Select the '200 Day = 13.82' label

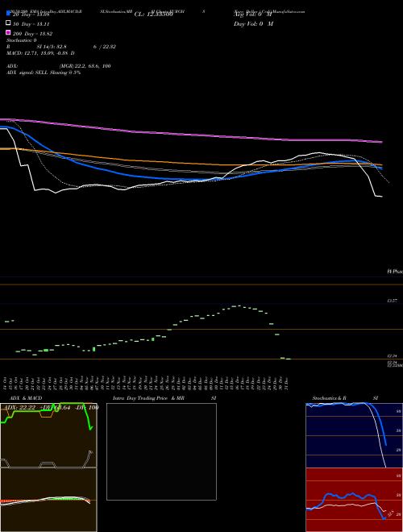32,34
